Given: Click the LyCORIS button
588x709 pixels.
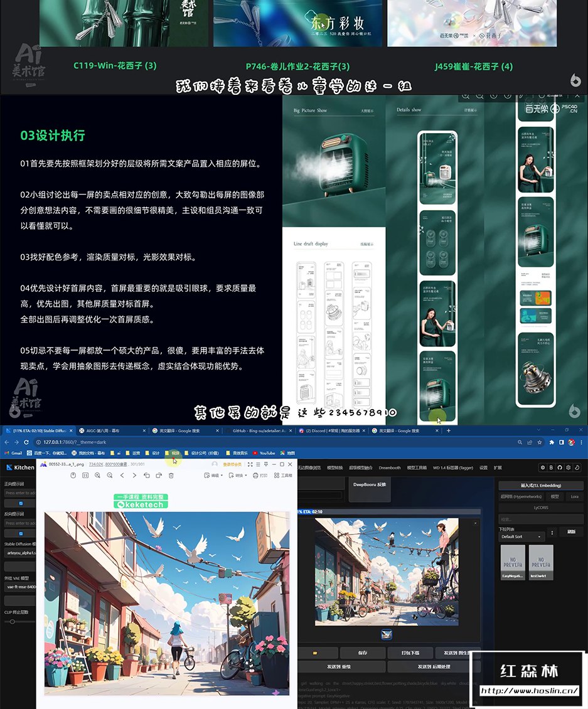Looking at the screenshot, I should tap(540, 508).
